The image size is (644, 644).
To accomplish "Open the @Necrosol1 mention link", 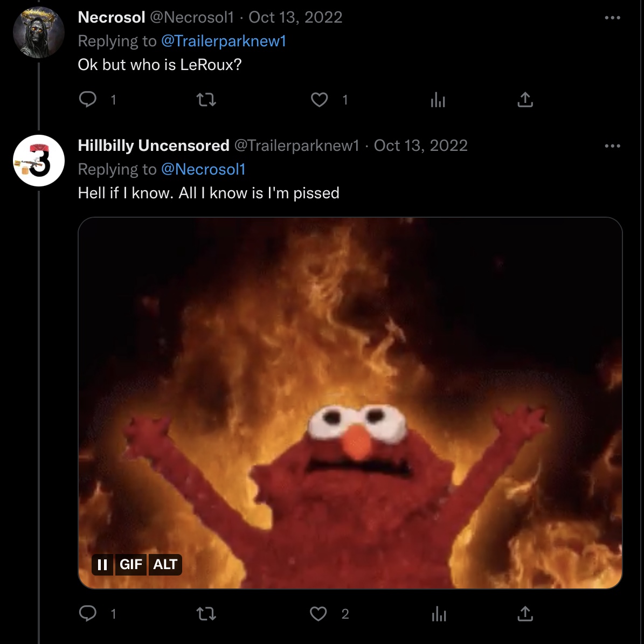I will tap(203, 169).
